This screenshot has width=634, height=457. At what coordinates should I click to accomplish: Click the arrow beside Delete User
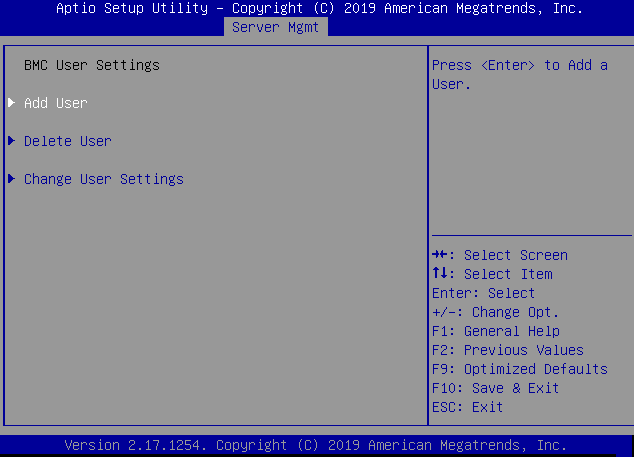tap(12, 141)
